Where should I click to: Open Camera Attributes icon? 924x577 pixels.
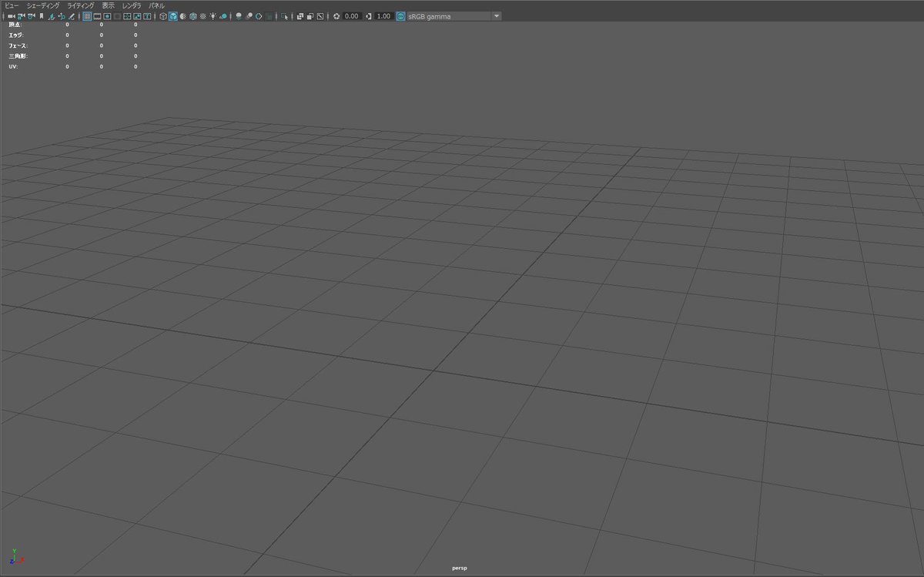tap(30, 16)
